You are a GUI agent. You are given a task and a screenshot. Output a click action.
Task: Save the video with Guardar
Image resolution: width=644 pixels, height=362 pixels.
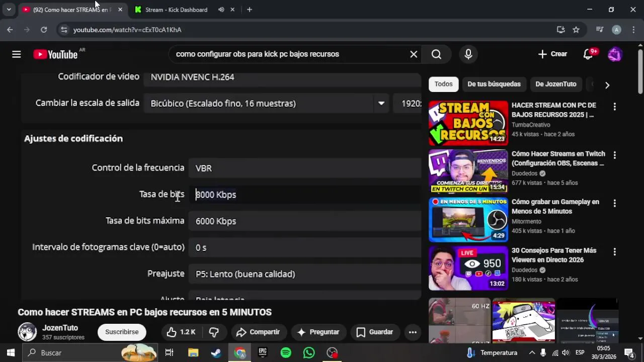pos(374,332)
